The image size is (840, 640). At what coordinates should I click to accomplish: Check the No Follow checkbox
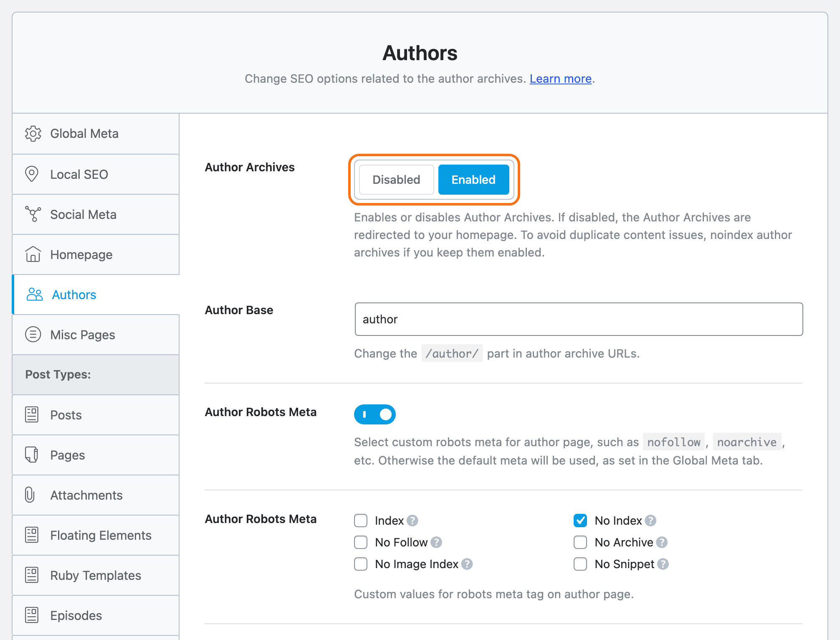click(x=361, y=542)
